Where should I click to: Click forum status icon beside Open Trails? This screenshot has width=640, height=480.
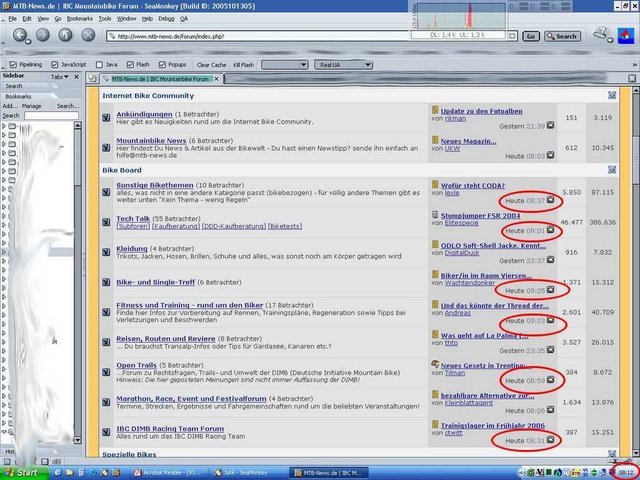[106, 372]
